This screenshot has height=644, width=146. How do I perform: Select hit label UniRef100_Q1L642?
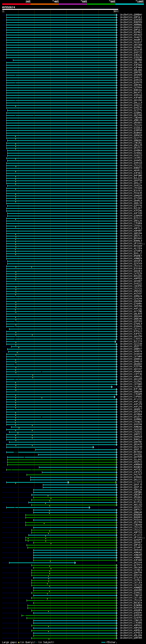click(x=131, y=459)
